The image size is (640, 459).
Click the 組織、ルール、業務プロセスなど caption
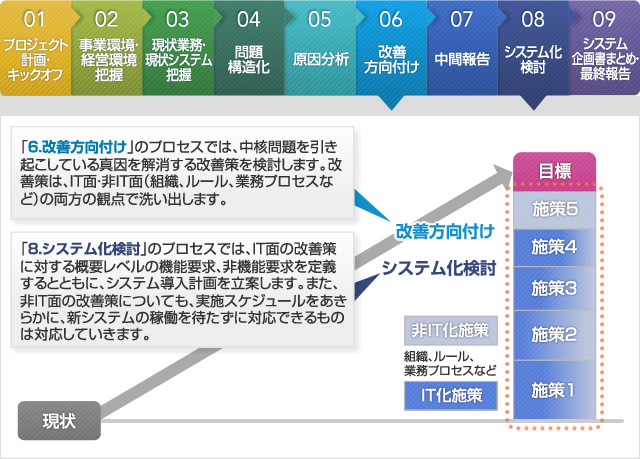click(x=450, y=363)
